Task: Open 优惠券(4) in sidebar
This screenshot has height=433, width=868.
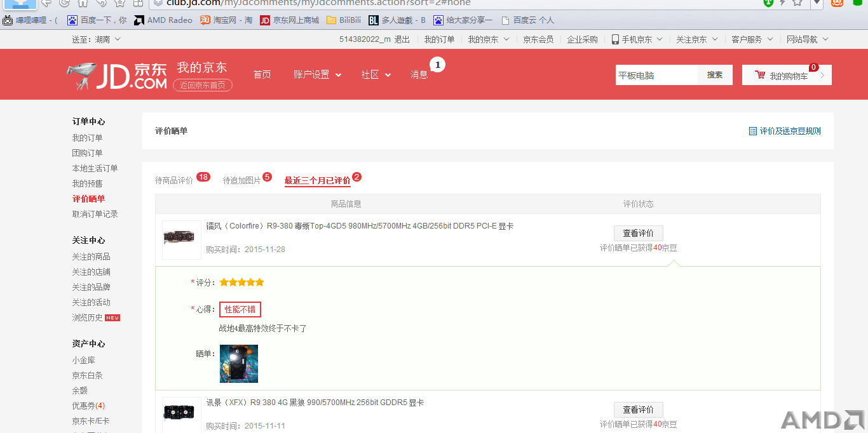Action: coord(89,406)
